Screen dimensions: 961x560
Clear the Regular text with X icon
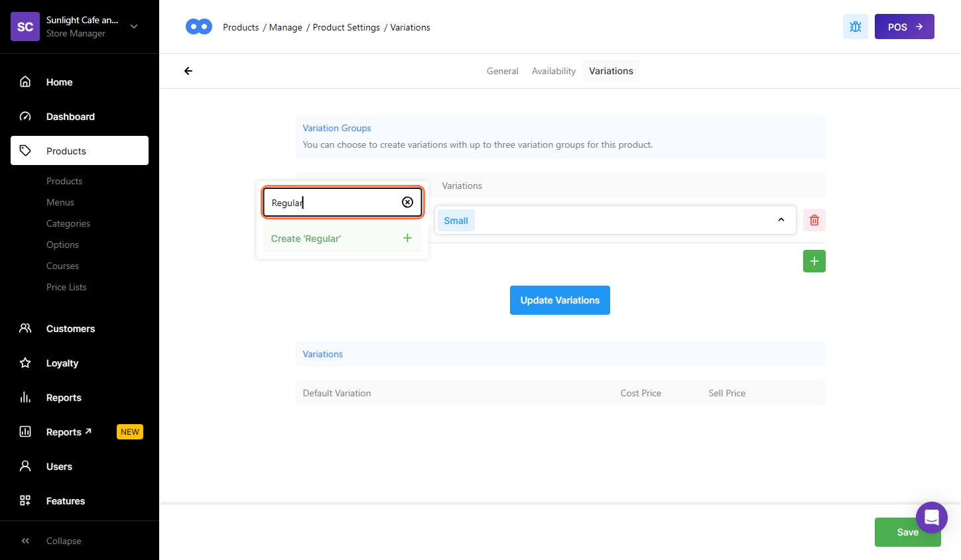(407, 202)
